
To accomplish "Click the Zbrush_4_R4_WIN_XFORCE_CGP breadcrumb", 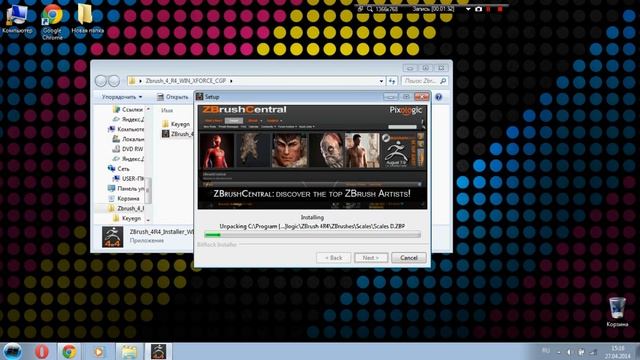I will pyautogui.click(x=185, y=81).
